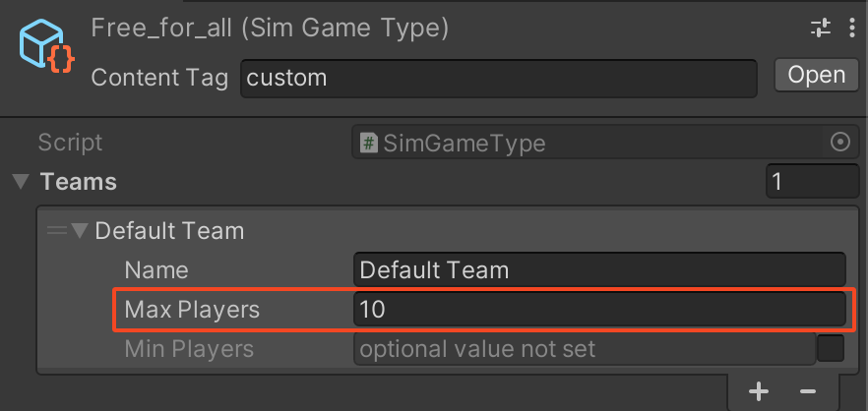
Task: Click the Max Players value field
Action: [598, 310]
